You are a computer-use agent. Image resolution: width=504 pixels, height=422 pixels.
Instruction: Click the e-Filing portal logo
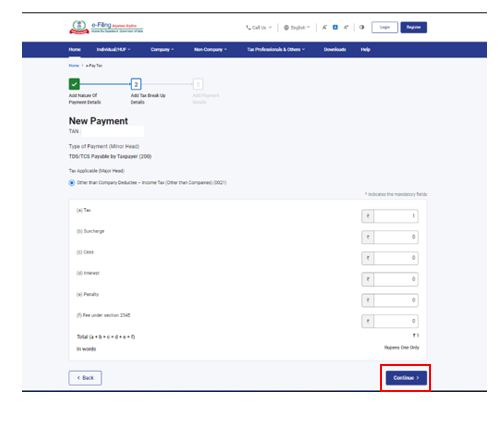(x=106, y=27)
